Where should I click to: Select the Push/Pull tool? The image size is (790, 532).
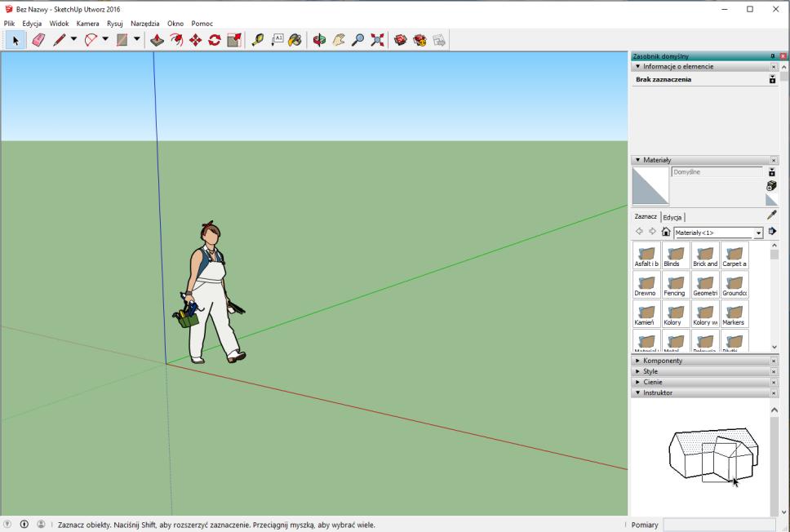point(158,40)
